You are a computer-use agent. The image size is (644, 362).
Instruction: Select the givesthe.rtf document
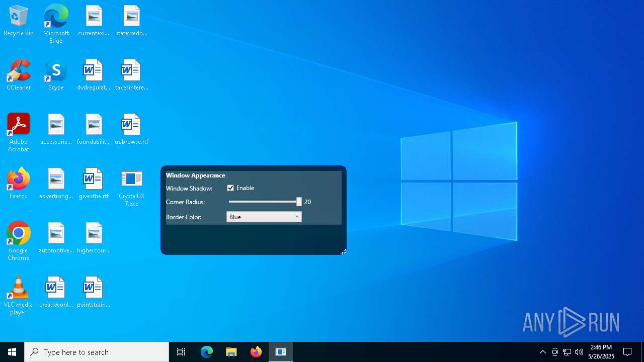pyautogui.click(x=94, y=184)
